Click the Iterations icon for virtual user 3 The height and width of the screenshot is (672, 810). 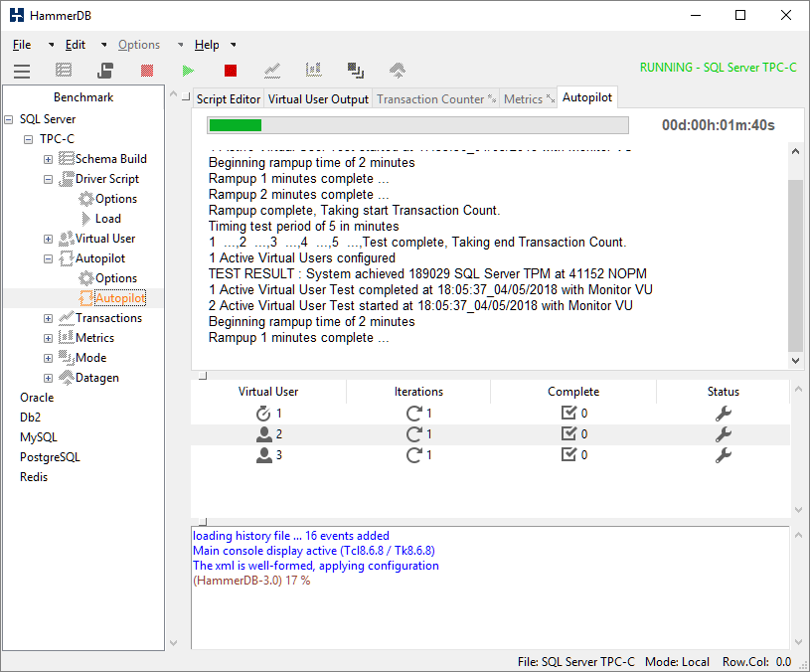coord(414,455)
